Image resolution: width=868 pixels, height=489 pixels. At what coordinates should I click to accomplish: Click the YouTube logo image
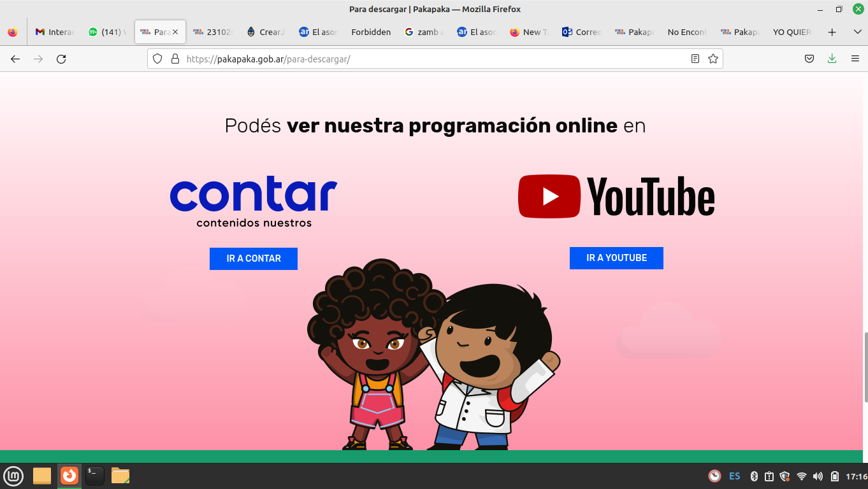click(x=616, y=197)
